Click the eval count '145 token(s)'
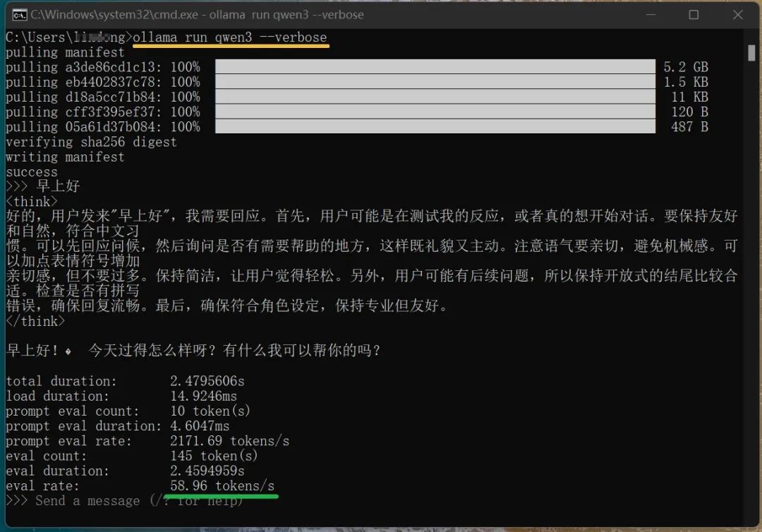 click(214, 456)
